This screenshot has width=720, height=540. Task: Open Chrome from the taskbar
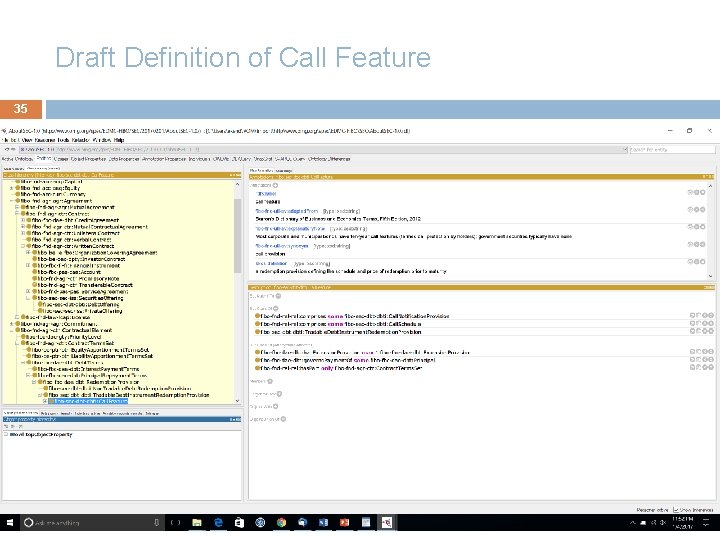tap(283, 522)
